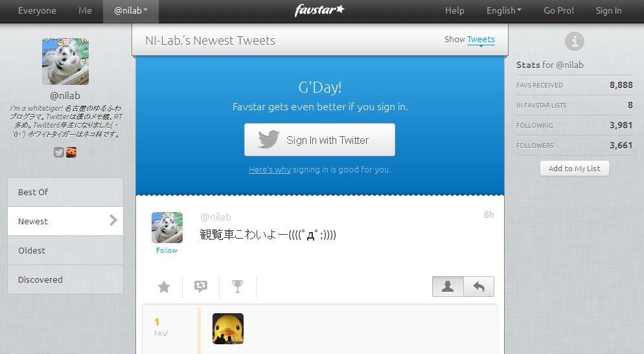644x354 pixels.
Task: Open the Twitter bird icon under the bio
Action: 59,152
